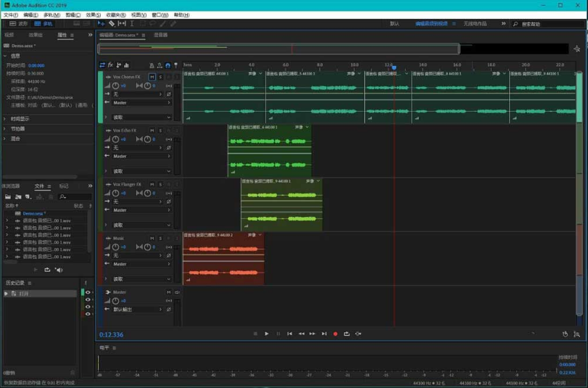This screenshot has width=588, height=388.
Task: Switch to 波形 waveform view
Action: [19, 24]
